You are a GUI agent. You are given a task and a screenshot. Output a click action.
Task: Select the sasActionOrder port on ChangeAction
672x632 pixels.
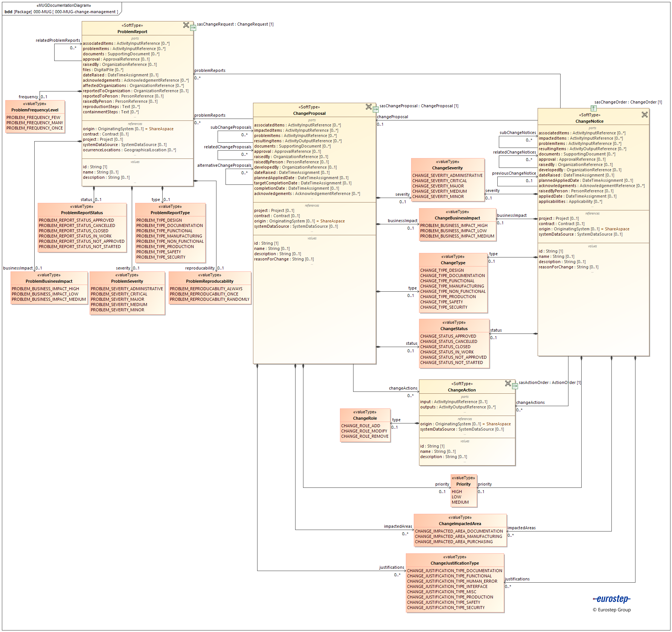[515, 385]
